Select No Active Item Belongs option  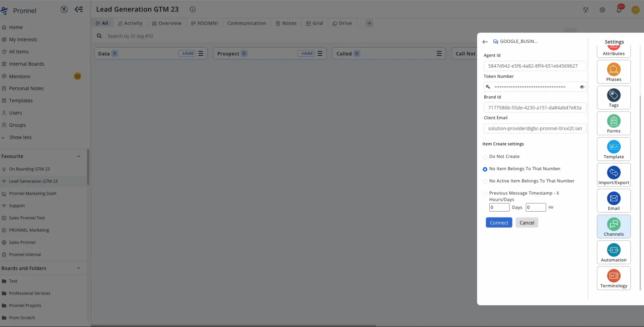(485, 182)
